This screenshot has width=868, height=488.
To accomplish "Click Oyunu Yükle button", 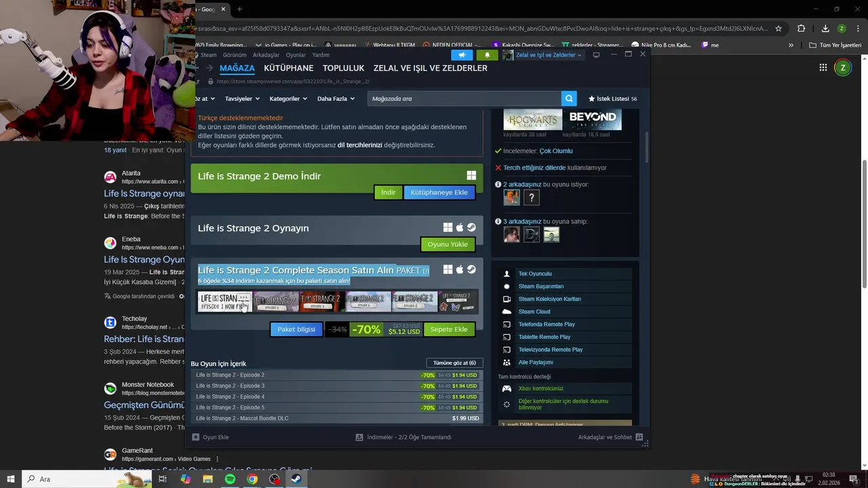I will (448, 244).
